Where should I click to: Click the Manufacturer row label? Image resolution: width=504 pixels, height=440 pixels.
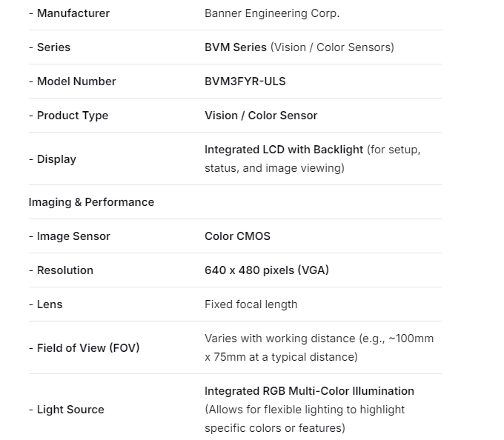pyautogui.click(x=73, y=13)
